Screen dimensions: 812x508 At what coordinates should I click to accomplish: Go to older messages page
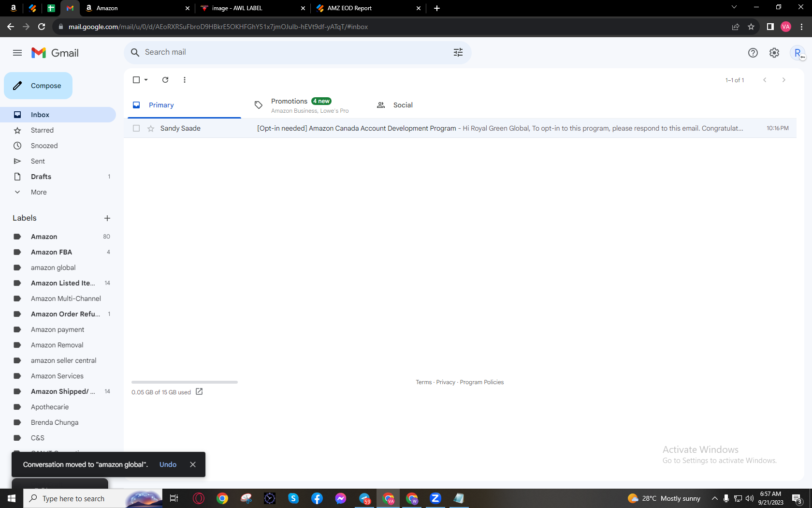click(784, 80)
